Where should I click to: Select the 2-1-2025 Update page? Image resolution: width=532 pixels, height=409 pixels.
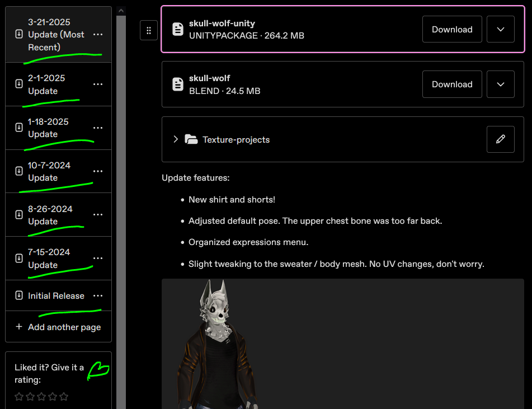(x=58, y=84)
